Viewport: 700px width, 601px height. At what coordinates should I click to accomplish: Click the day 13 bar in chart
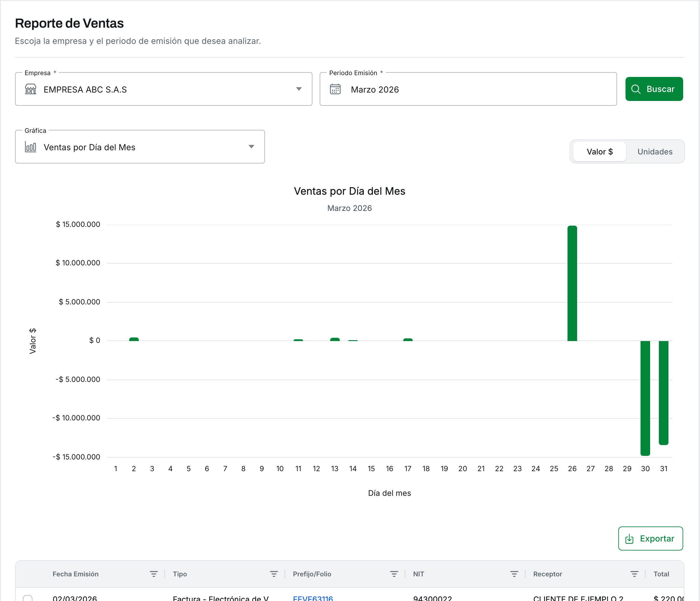(335, 339)
